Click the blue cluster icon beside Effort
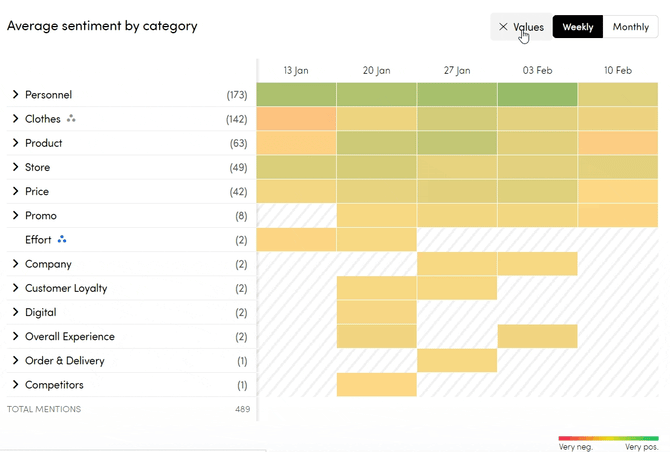The height and width of the screenshot is (452, 670). point(62,240)
